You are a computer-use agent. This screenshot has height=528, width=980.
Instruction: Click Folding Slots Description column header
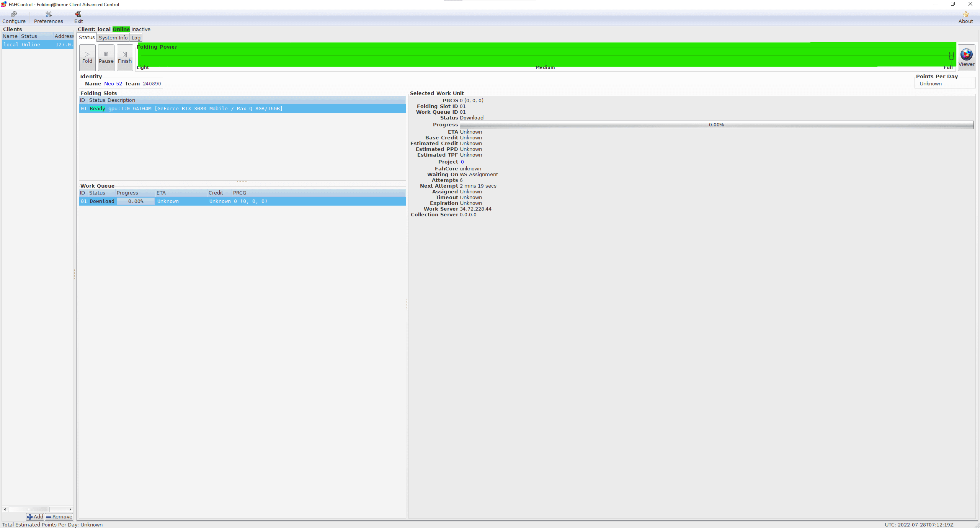point(256,100)
